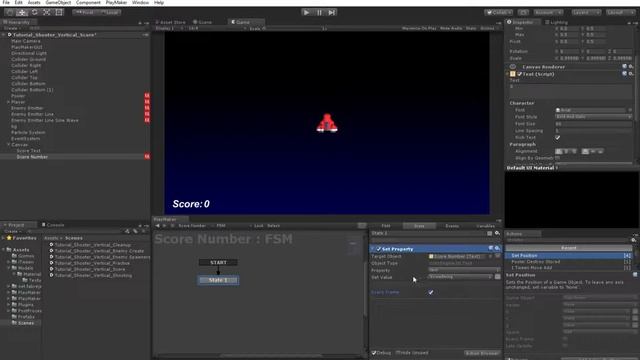
Task: Toggle Rich Text checkbox
Action: (x=558, y=138)
